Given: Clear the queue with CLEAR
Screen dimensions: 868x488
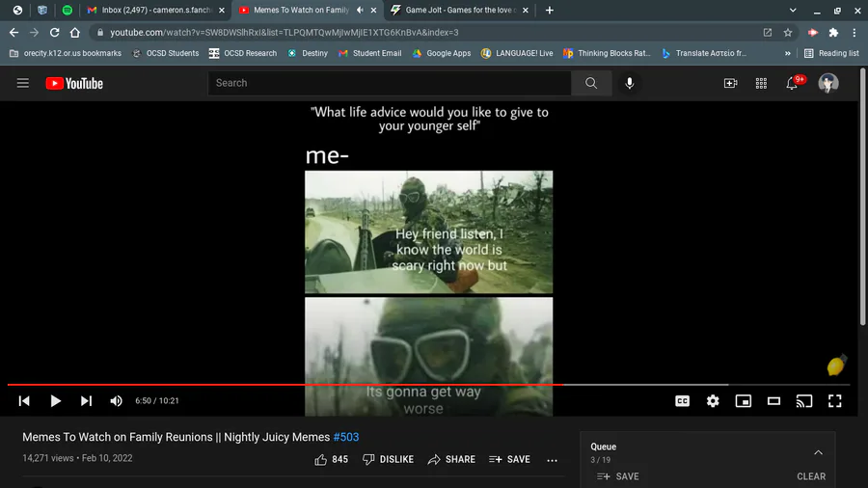Looking at the screenshot, I should pyautogui.click(x=811, y=476).
